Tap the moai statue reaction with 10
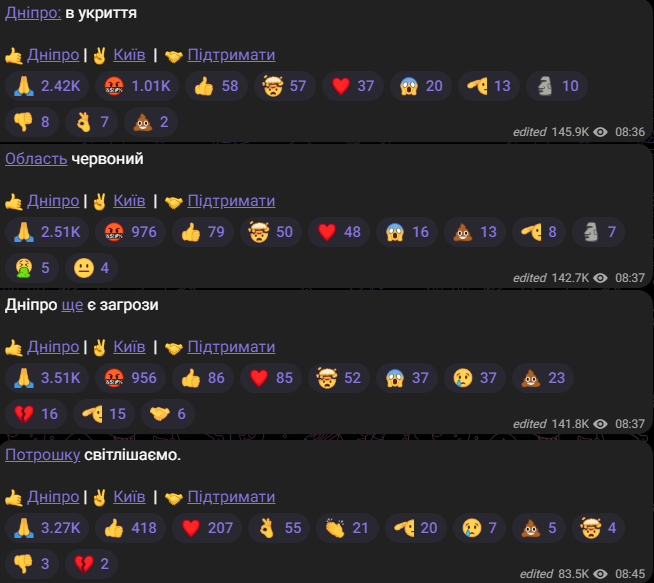Screen dimensions: 654x583 click(x=557, y=86)
